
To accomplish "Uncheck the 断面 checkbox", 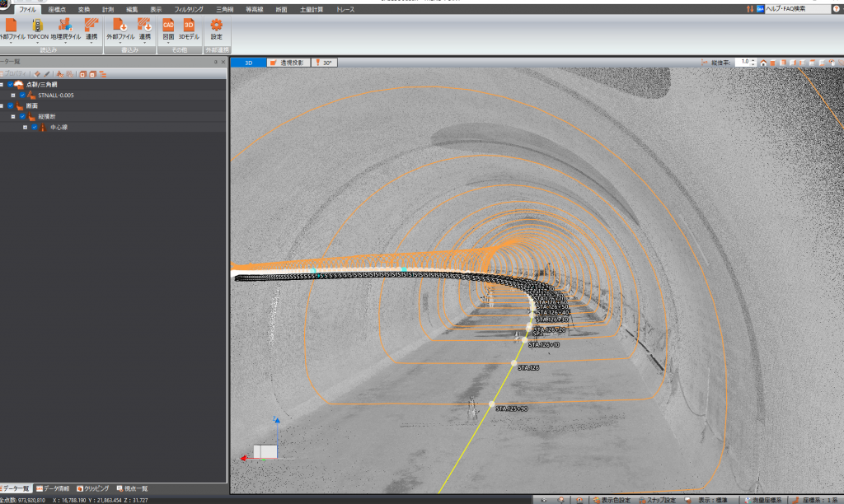I will pos(10,106).
